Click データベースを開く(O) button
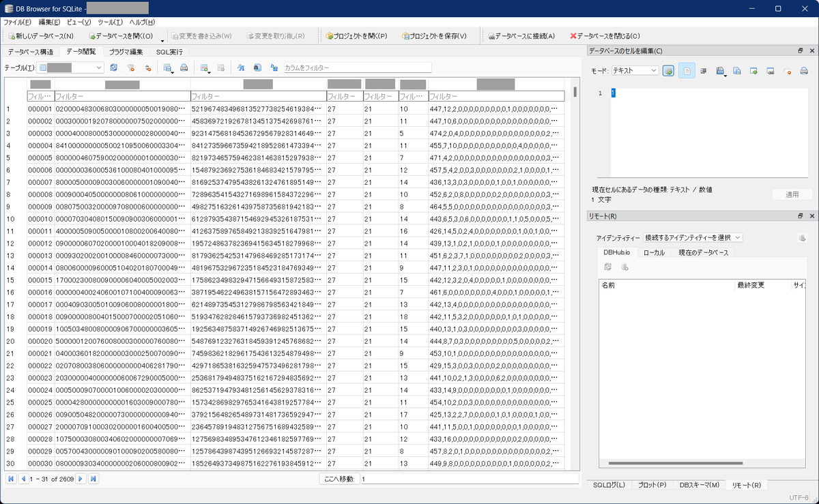This screenshot has width=819, height=504. coord(121,36)
